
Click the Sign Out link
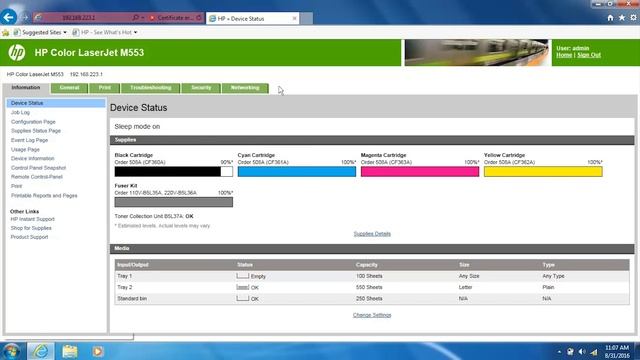tap(589, 55)
